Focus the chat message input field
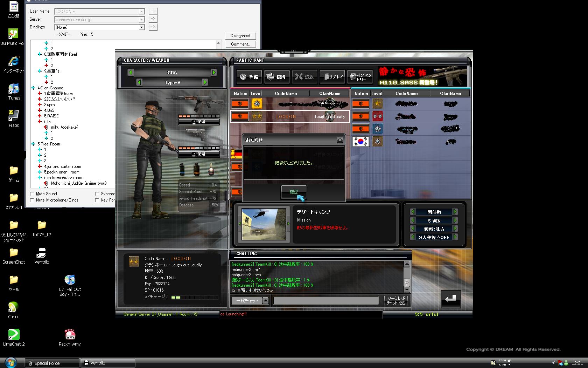 point(326,301)
